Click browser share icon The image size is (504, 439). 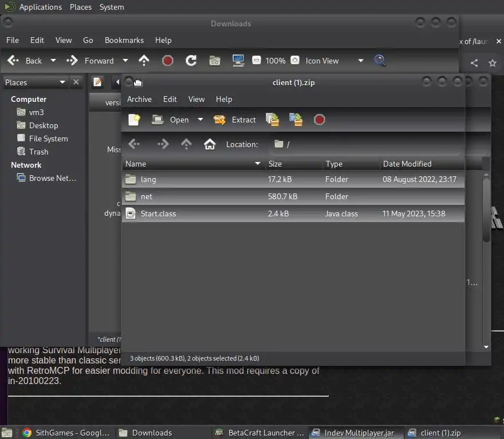(x=474, y=63)
